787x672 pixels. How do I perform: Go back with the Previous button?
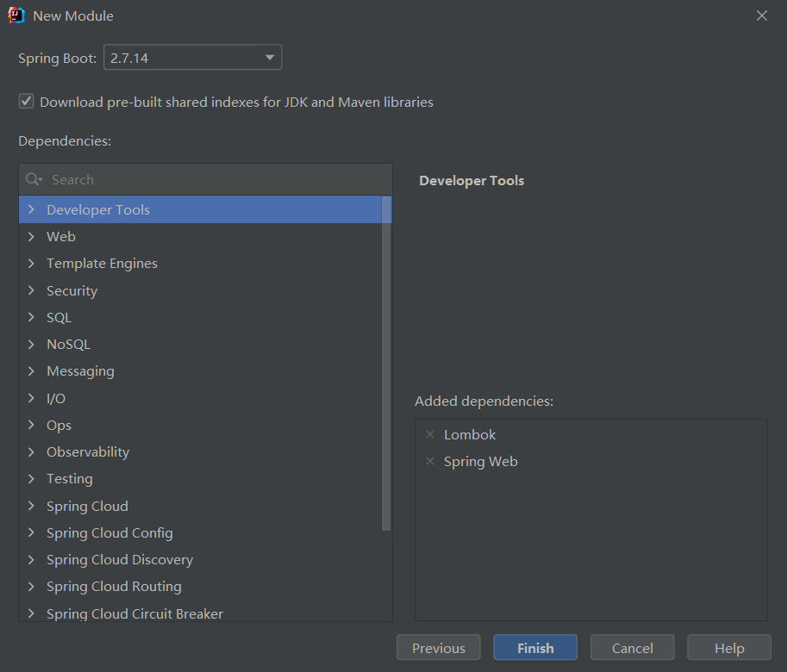tap(439, 648)
